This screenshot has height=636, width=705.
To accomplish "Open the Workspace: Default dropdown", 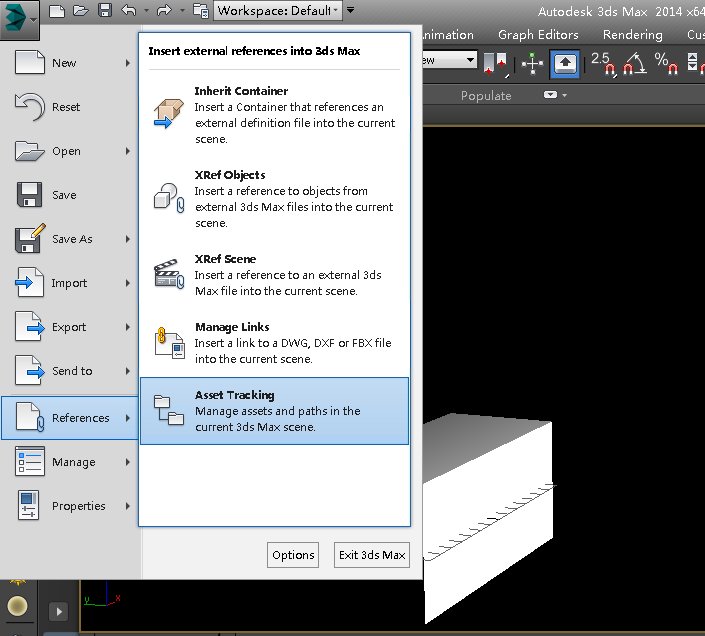I will click(277, 10).
